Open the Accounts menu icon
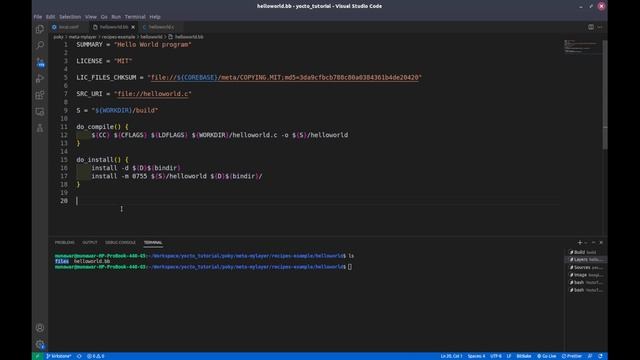 (x=40, y=328)
